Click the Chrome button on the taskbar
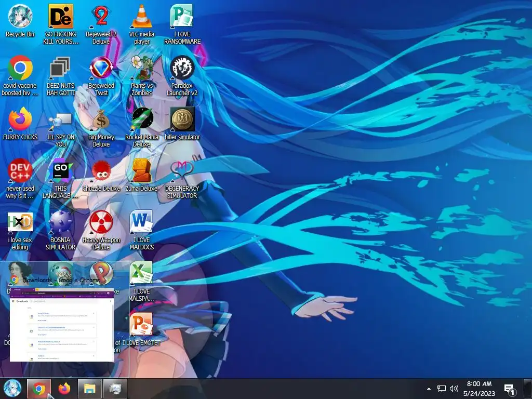The height and width of the screenshot is (399, 532). pyautogui.click(x=39, y=389)
